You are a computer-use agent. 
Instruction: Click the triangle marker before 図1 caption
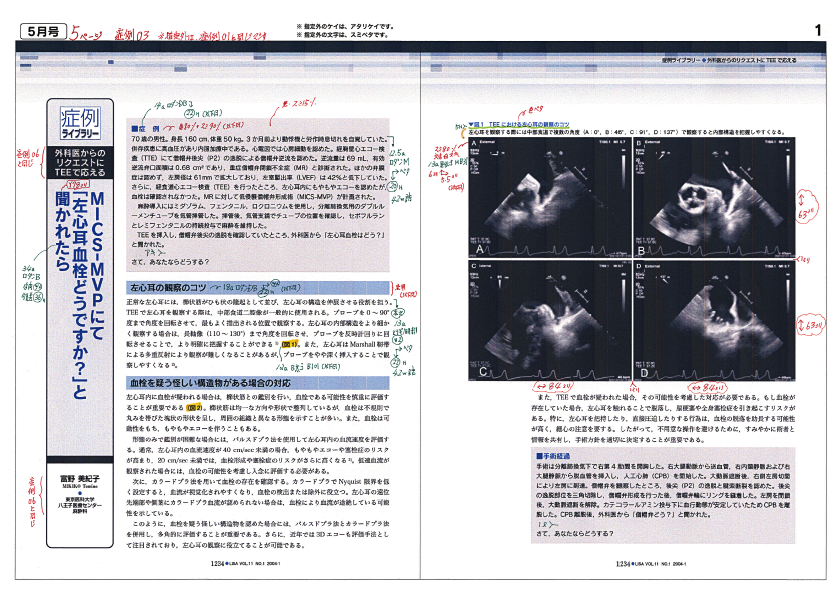pos(472,123)
